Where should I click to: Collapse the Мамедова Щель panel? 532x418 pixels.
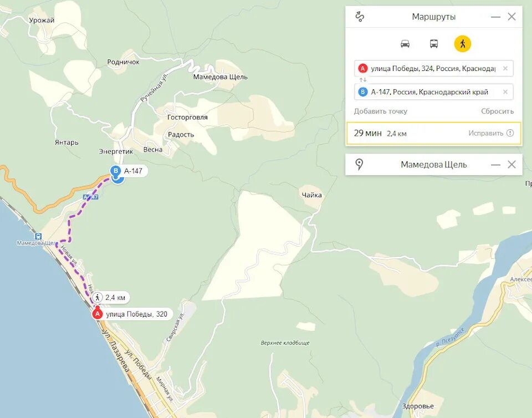pos(495,165)
